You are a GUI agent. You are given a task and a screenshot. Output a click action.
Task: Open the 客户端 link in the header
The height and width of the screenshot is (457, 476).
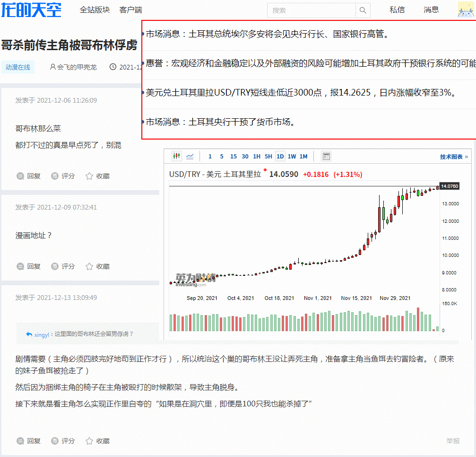coord(130,10)
